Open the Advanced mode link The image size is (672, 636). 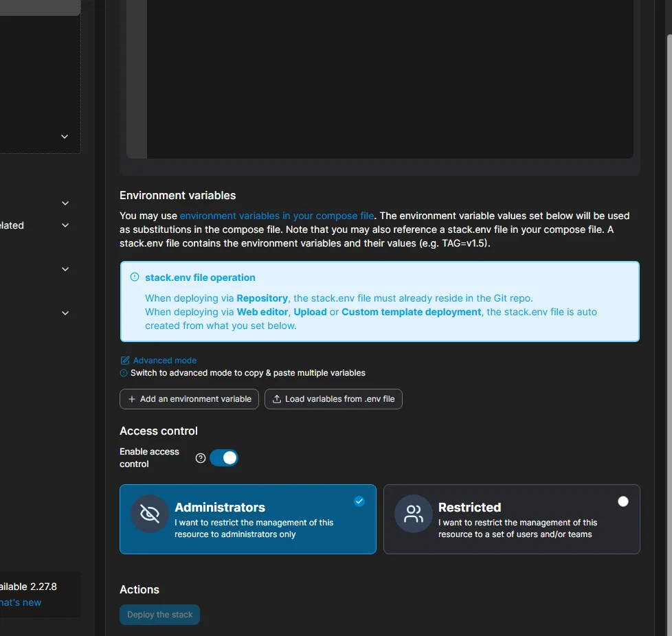pyautogui.click(x=165, y=360)
